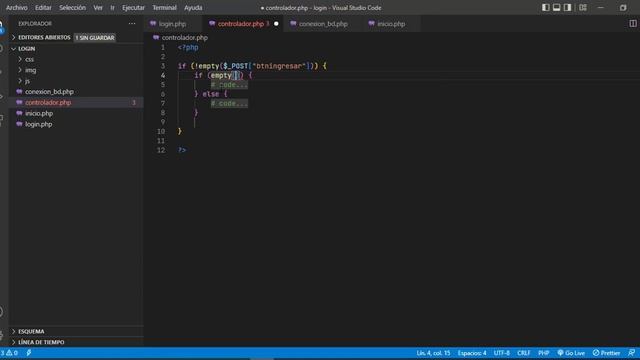Open Ver menu
The height and width of the screenshot is (360, 640).
tap(98, 8)
